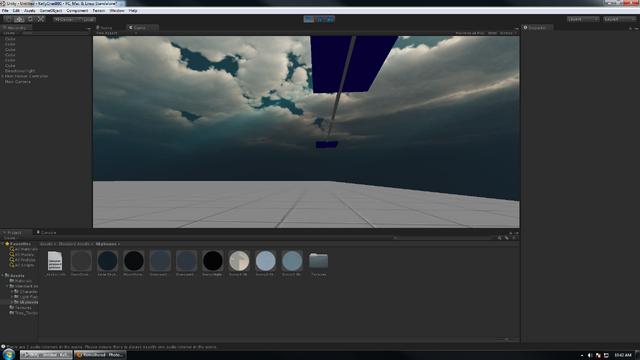Select the Sunny2 skybox material
Screen dimensions: 640x360
[265, 264]
